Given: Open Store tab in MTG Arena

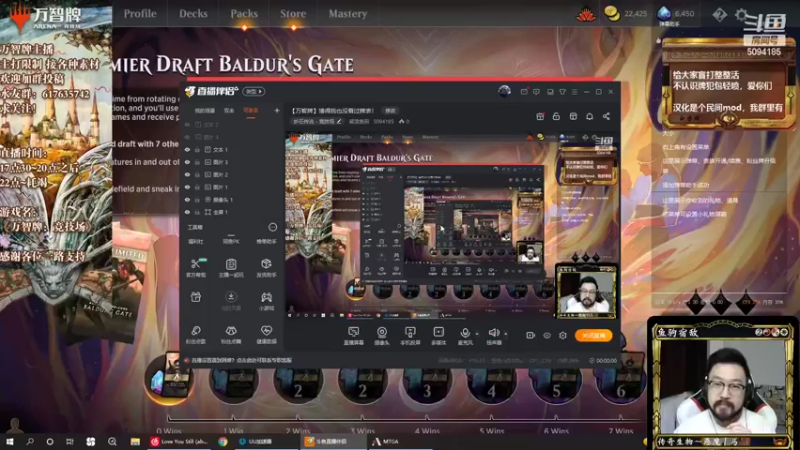Looking at the screenshot, I should [x=293, y=14].
